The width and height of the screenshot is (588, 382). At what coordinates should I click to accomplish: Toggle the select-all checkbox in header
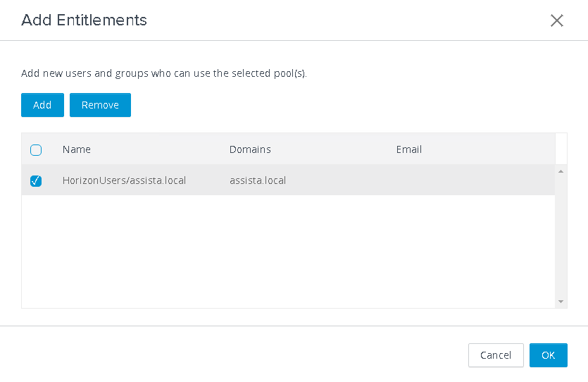coord(36,150)
